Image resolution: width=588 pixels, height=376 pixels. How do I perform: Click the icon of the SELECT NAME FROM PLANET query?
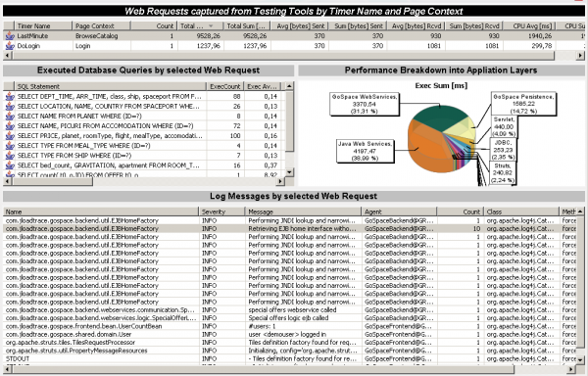10,117
